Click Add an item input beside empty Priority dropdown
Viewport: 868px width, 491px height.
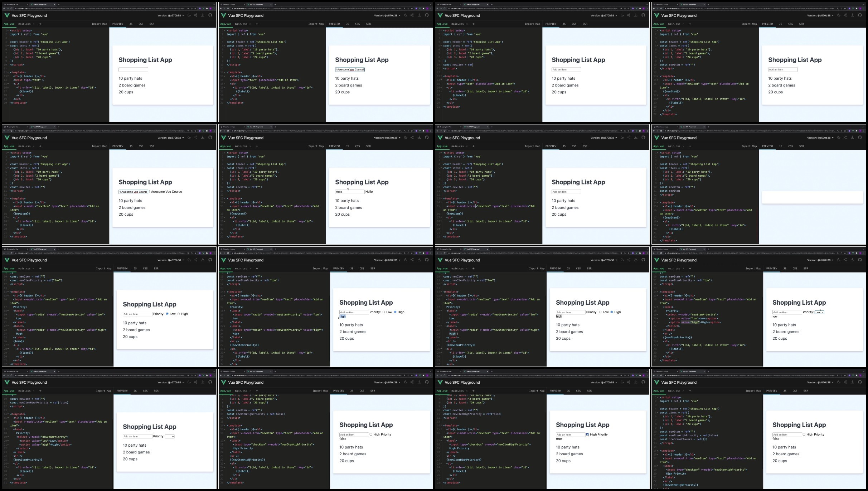click(x=137, y=436)
